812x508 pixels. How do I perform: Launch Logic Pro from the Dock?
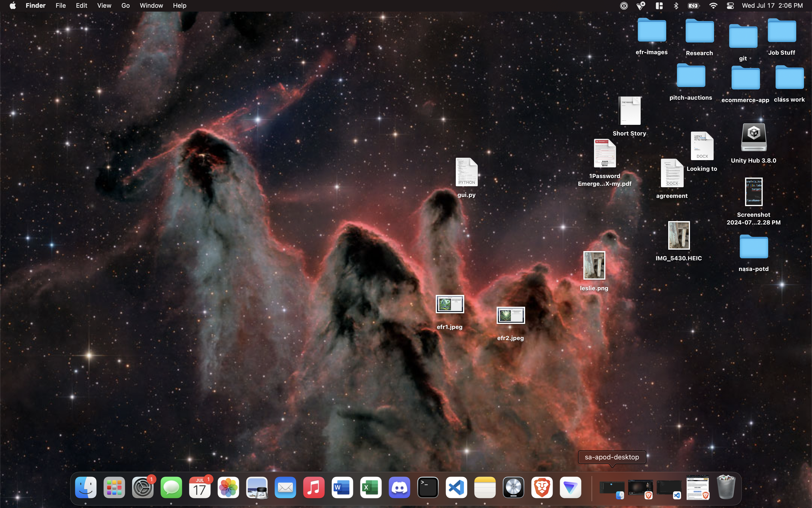(x=513, y=487)
